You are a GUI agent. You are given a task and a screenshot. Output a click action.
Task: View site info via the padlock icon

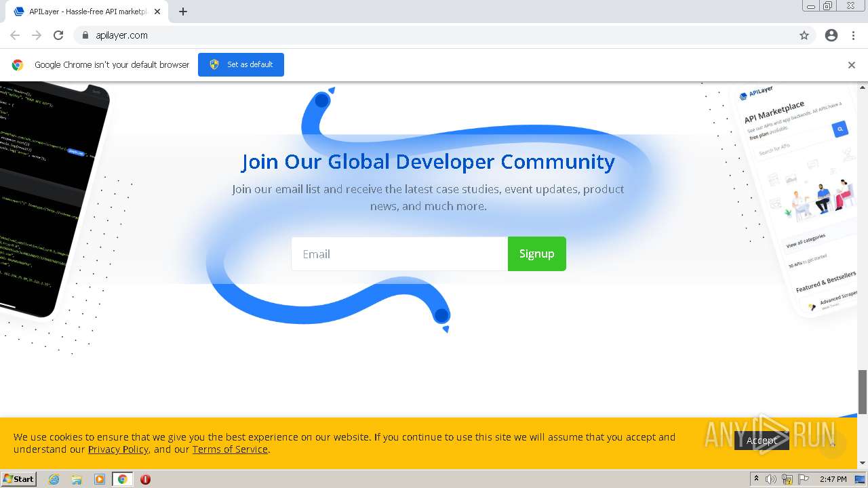(x=85, y=35)
